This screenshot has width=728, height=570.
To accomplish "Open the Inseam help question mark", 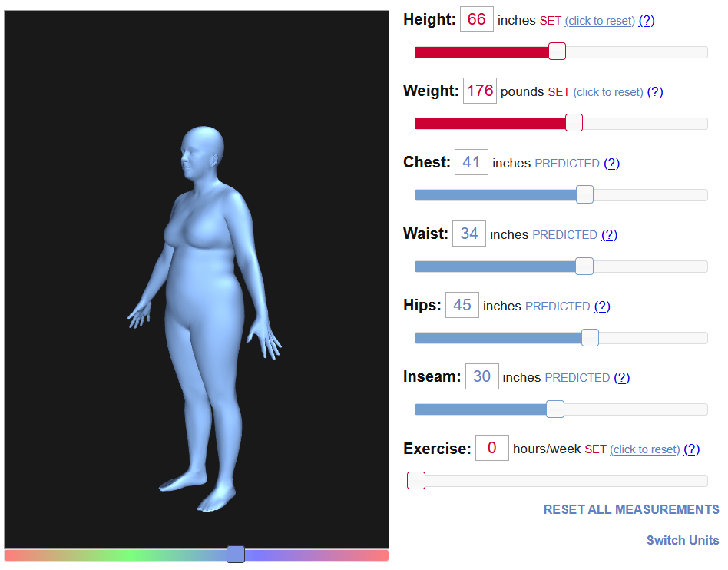I will [x=622, y=378].
